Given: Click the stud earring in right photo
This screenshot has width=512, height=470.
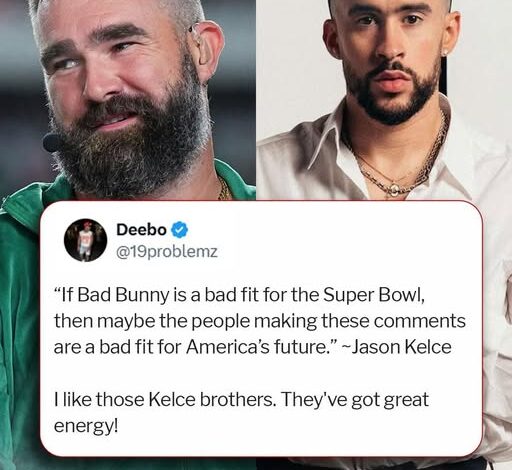Looking at the screenshot, I should click(445, 53).
